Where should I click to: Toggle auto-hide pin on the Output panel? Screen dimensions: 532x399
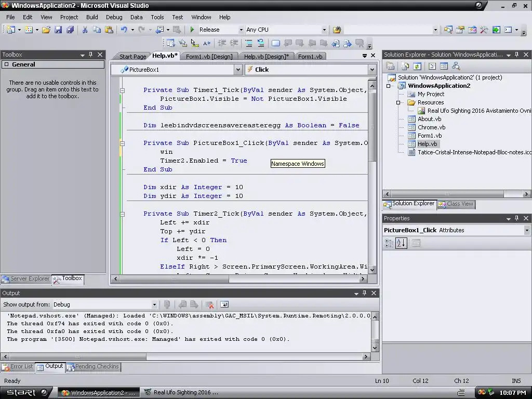tap(364, 293)
